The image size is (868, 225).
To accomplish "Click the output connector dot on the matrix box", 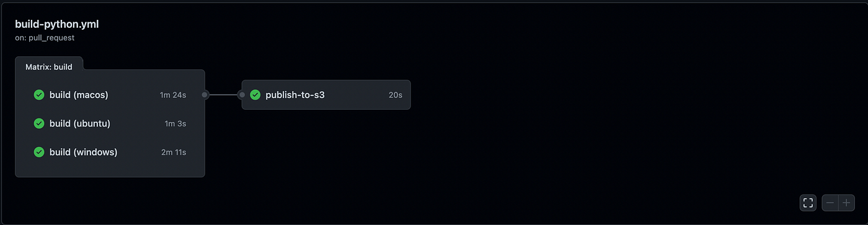I will point(205,95).
